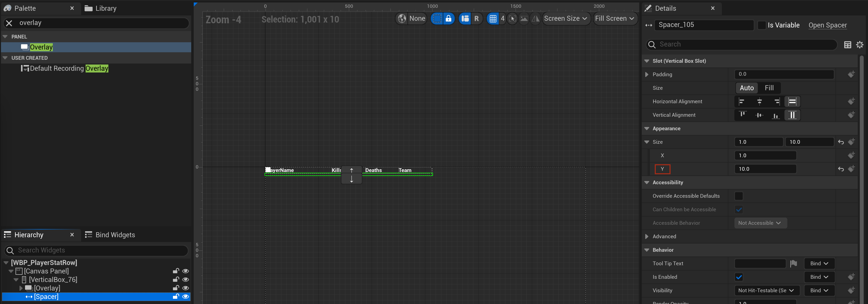
Task: Toggle visibility eye of Canvas Panel
Action: pyautogui.click(x=185, y=271)
